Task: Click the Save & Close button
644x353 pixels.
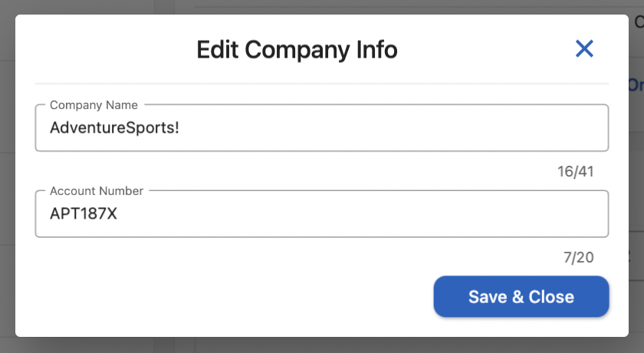Action: 521,297
